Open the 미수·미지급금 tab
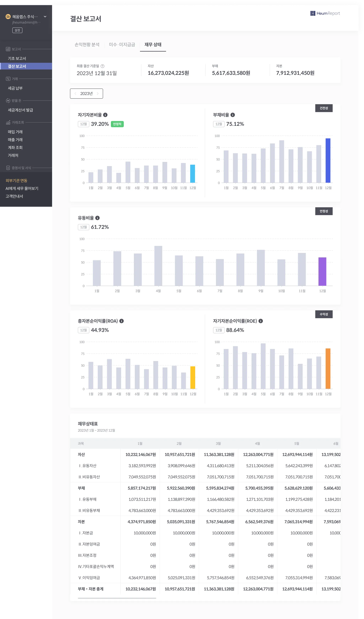 [x=122, y=44]
